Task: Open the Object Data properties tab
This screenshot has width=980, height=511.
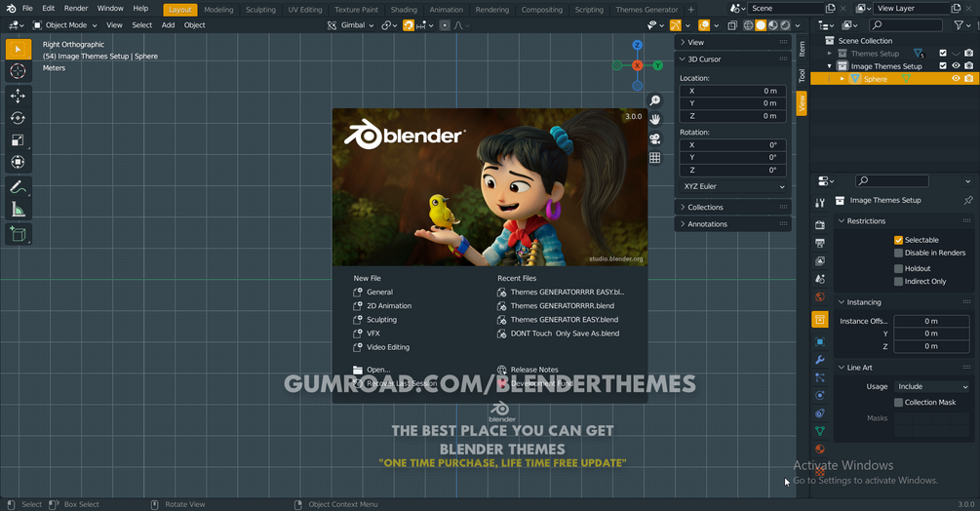Action: point(820,431)
